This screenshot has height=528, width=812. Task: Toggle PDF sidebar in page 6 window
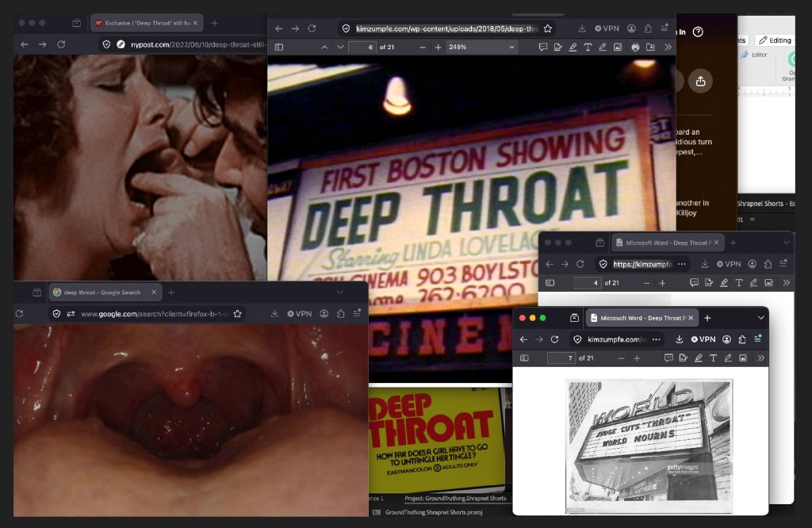[278, 47]
